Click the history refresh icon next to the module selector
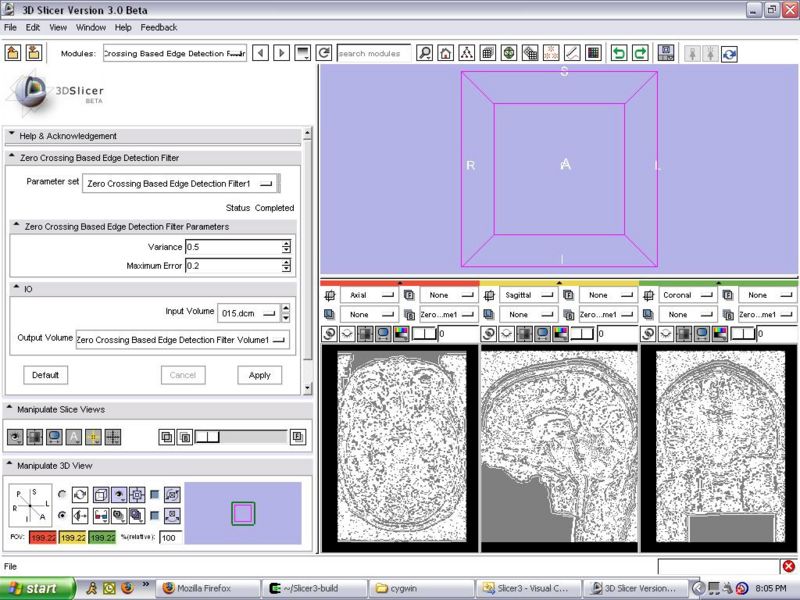This screenshot has height=600, width=800. coord(323,53)
